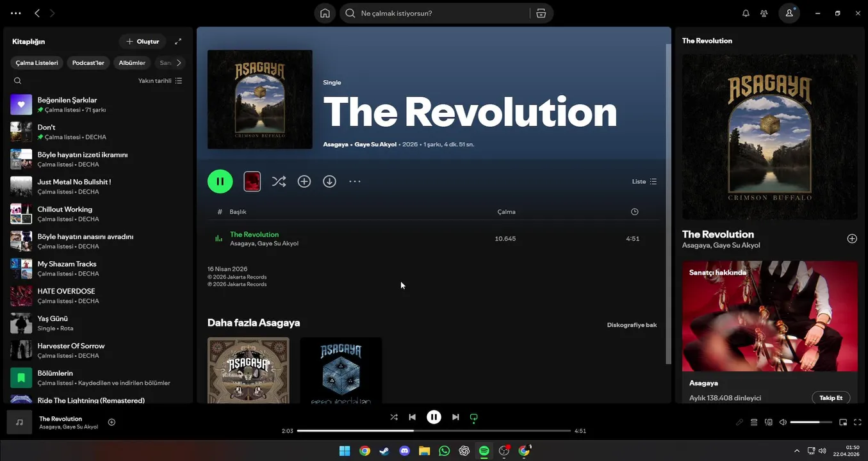Filter library by Podcast'ler
Image resolution: width=868 pixels, height=461 pixels.
click(x=88, y=63)
